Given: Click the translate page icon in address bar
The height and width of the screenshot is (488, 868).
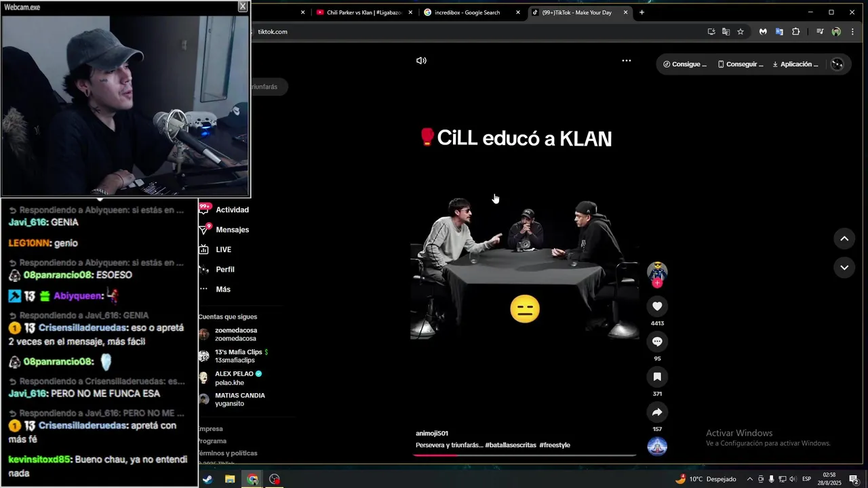Looking at the screenshot, I should pyautogui.click(x=726, y=32).
